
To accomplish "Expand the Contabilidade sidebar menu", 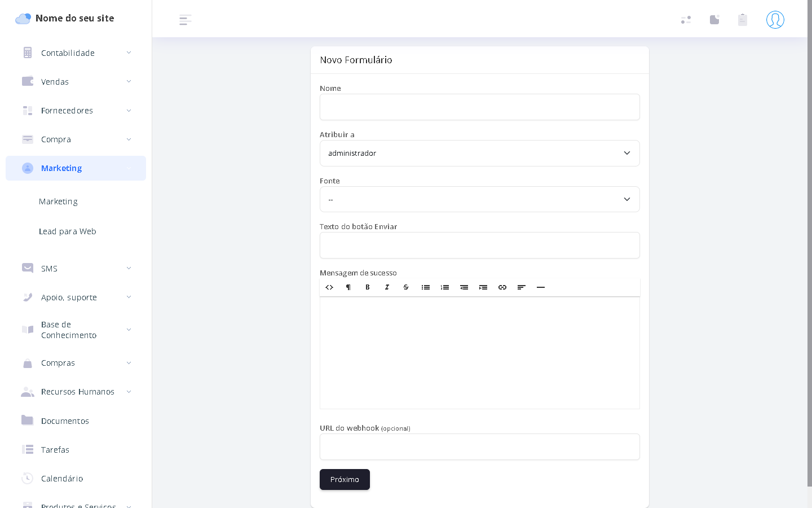I will (76, 53).
